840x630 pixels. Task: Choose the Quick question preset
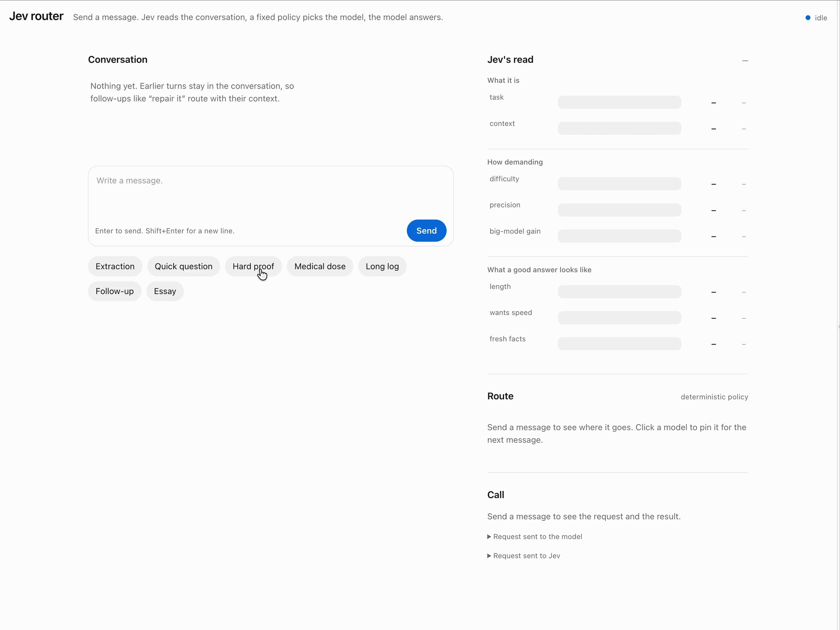point(183,267)
